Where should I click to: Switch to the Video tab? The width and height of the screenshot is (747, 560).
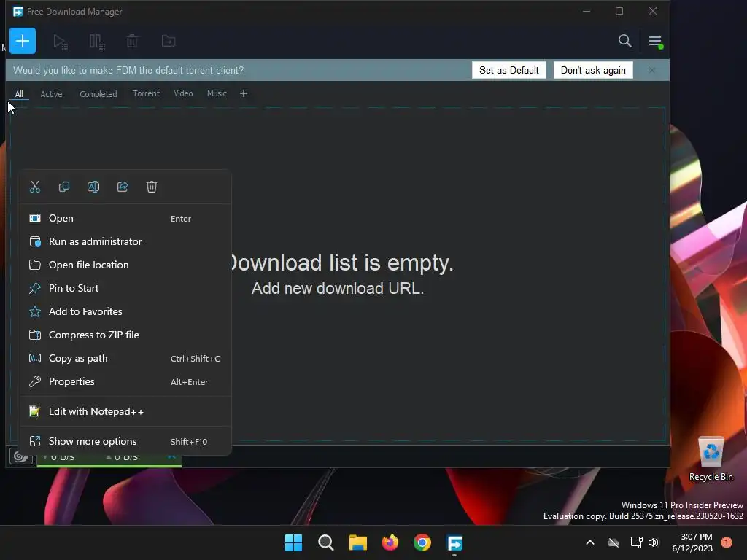pos(183,93)
